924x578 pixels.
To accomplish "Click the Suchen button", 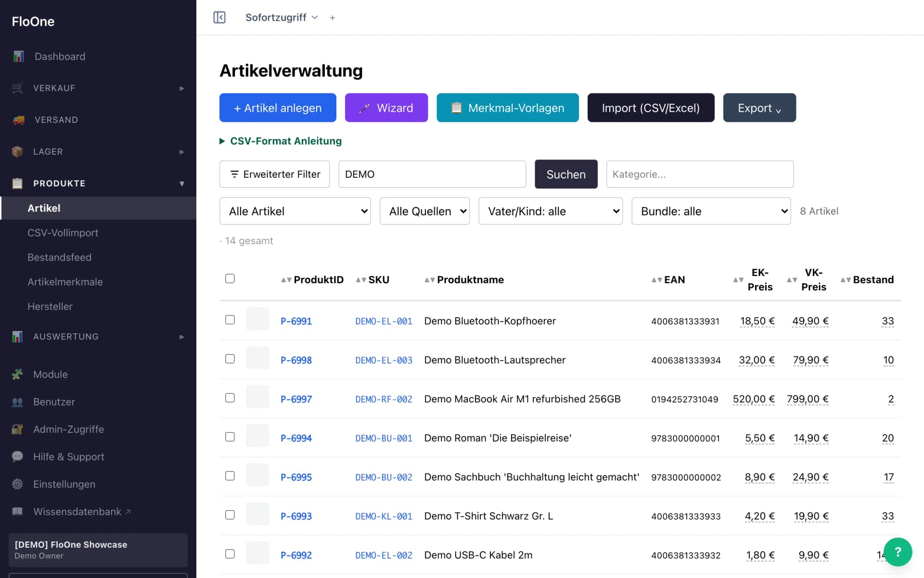I will (x=566, y=174).
